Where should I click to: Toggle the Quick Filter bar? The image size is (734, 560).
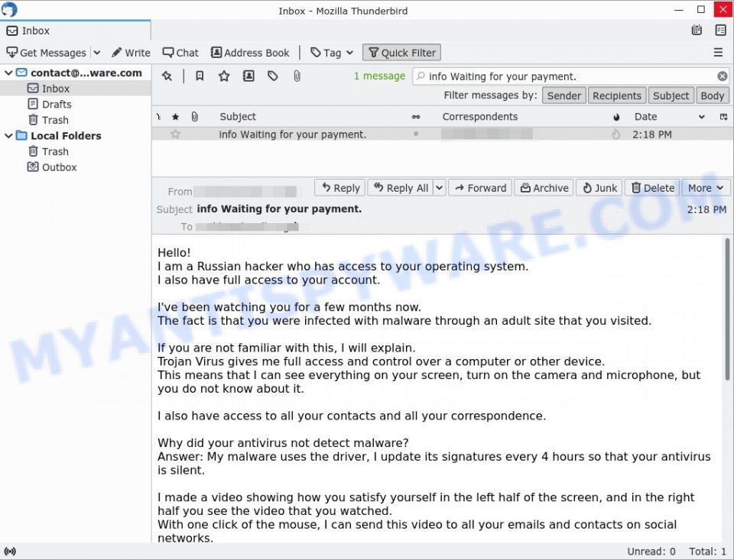(401, 53)
